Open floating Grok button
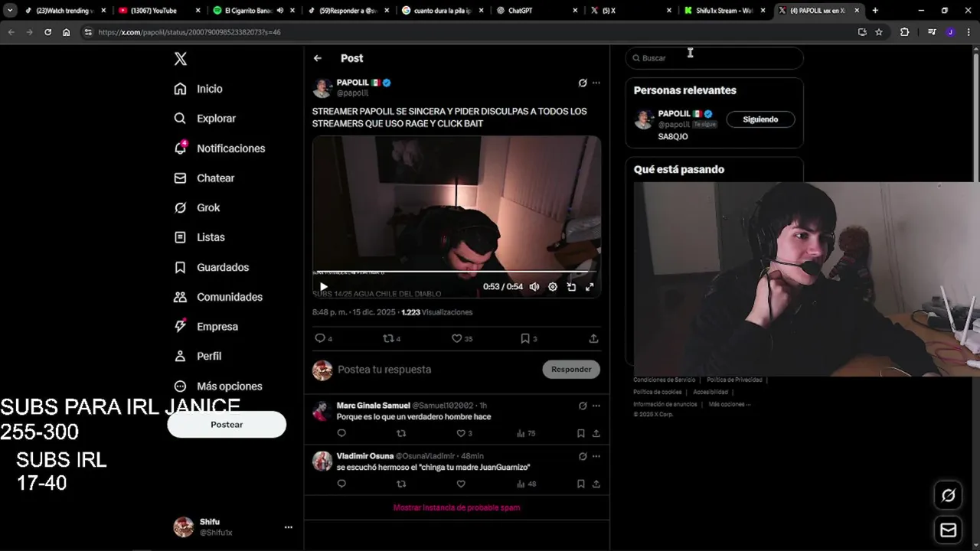This screenshot has width=980, height=551. point(948,496)
